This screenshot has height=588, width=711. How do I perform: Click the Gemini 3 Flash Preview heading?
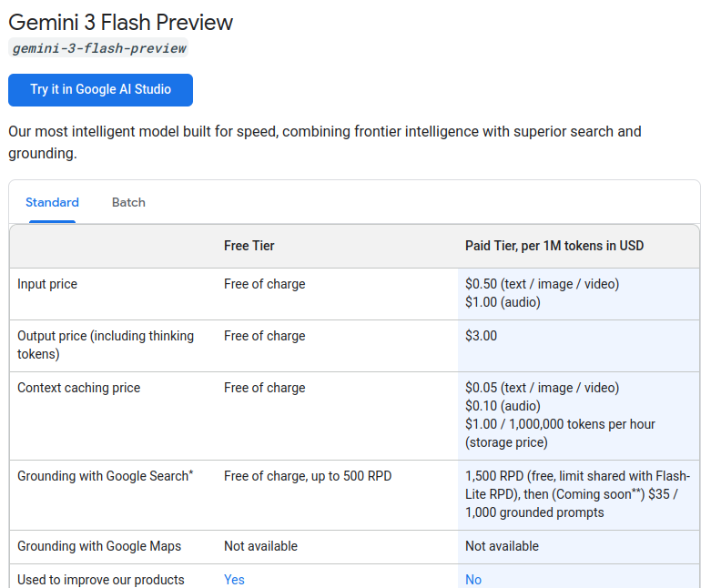121,22
